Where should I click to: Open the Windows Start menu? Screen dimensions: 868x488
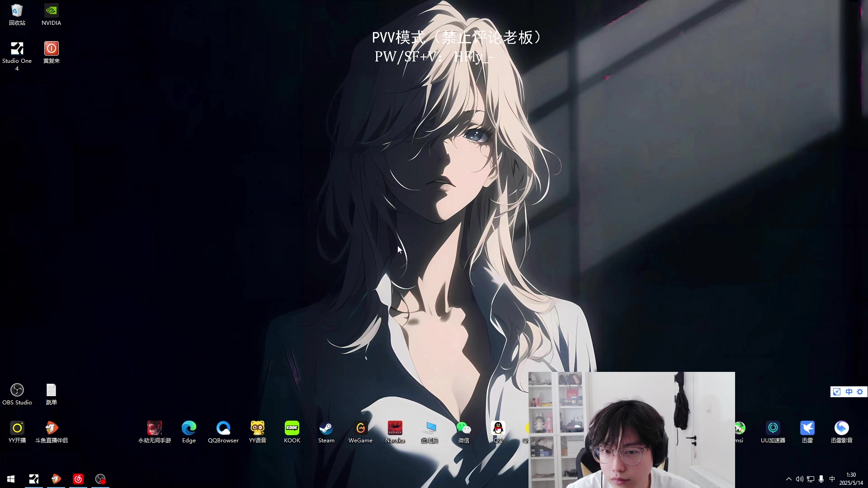[11, 479]
